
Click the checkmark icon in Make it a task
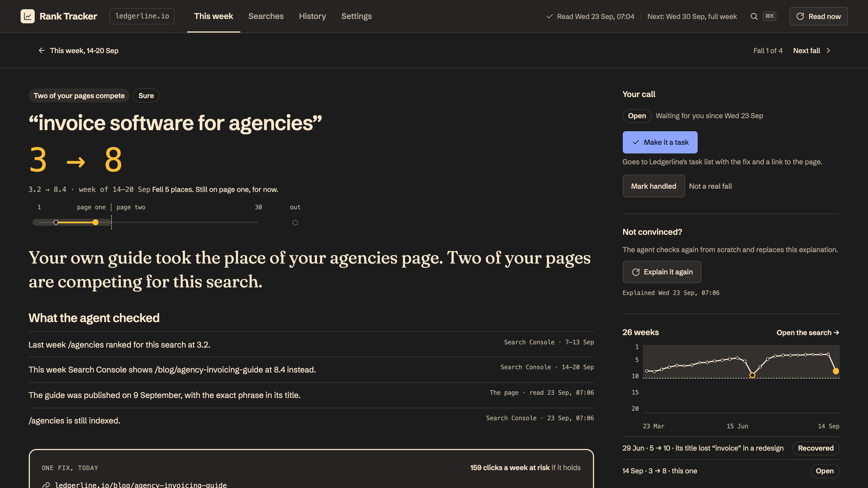point(636,142)
